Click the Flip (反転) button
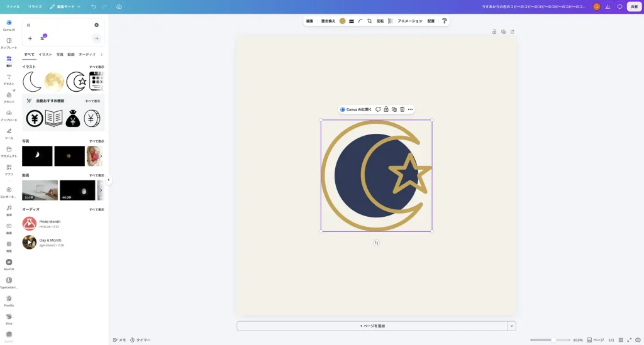This screenshot has height=345, width=644. click(380, 21)
